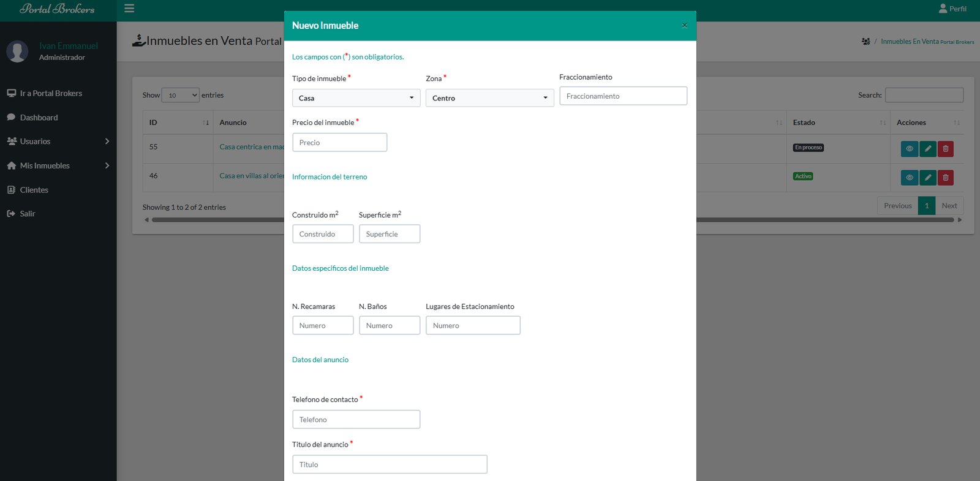Change the Show entries count dropdown
980x481 pixels.
point(181,95)
